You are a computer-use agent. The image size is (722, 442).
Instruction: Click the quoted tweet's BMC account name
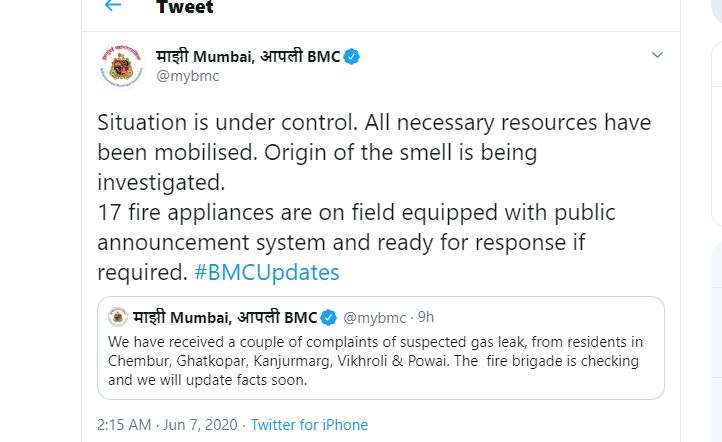225,317
